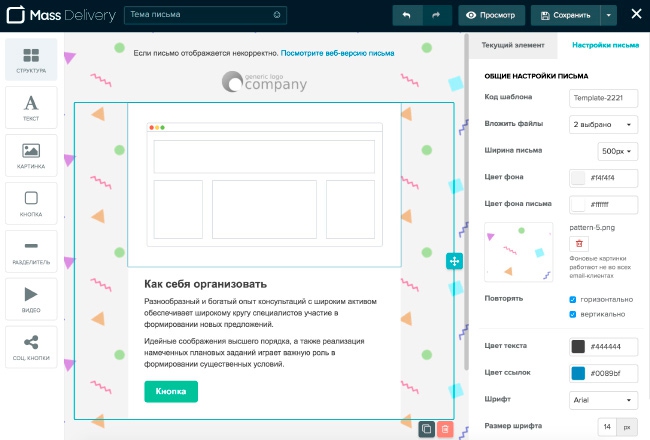Select the Видео block tool
Screen dimensions: 650x440
point(31,299)
